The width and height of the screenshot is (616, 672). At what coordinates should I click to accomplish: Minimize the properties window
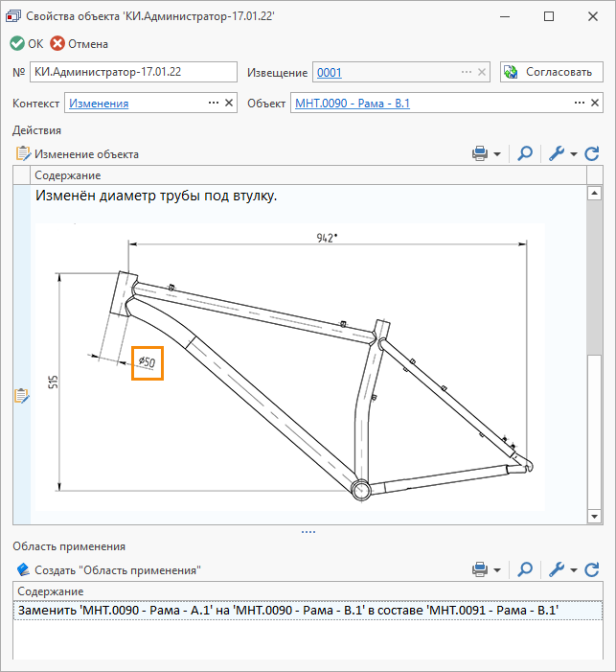coord(505,16)
